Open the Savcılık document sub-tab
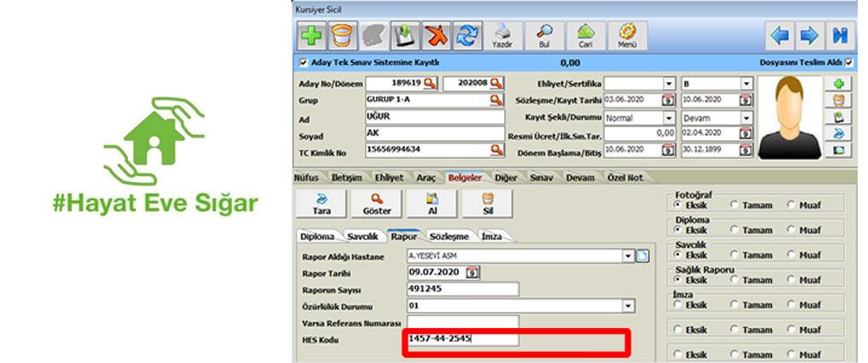 [x=362, y=237]
